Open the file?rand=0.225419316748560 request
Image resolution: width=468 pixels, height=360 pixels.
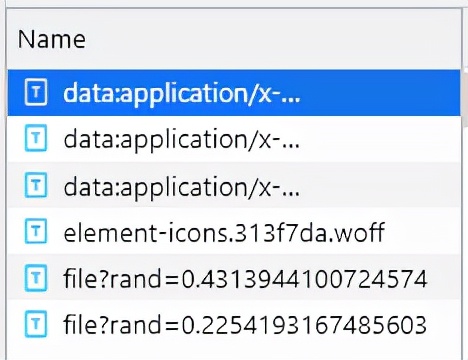pos(234,323)
